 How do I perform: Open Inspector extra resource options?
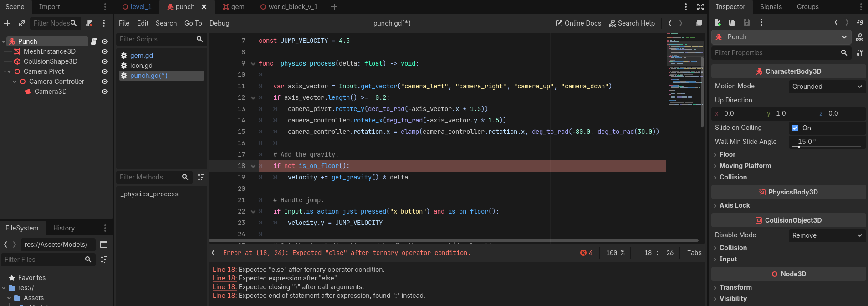tap(761, 22)
